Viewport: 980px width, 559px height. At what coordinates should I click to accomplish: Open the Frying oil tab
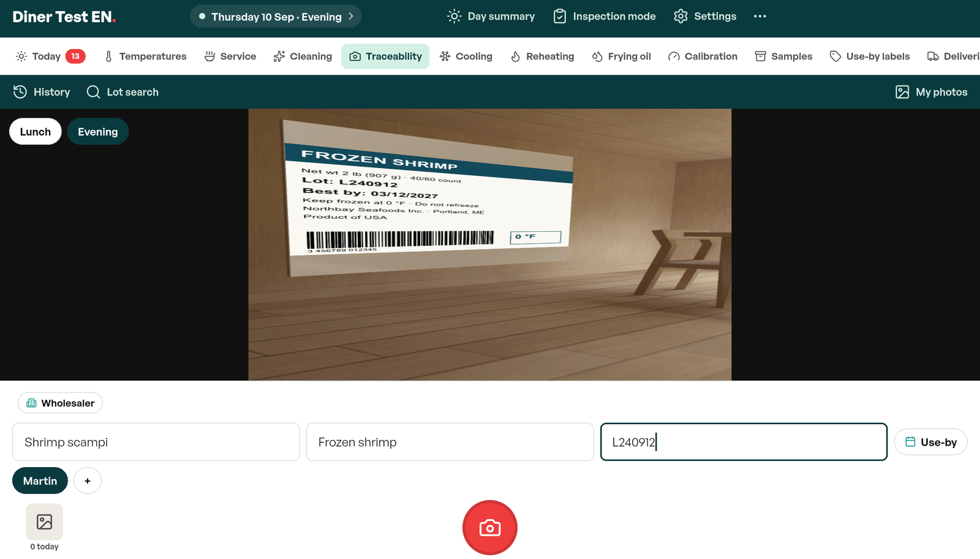click(621, 56)
